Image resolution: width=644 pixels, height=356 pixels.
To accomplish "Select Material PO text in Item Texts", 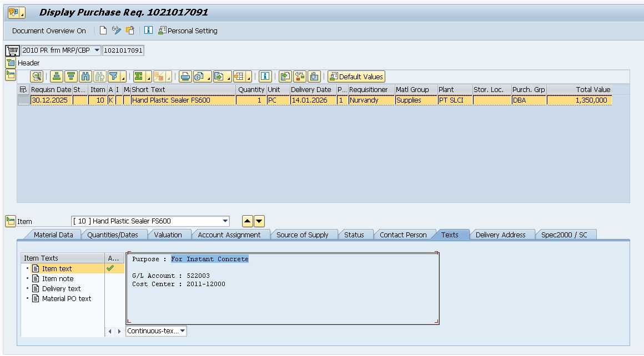I will (x=66, y=298).
